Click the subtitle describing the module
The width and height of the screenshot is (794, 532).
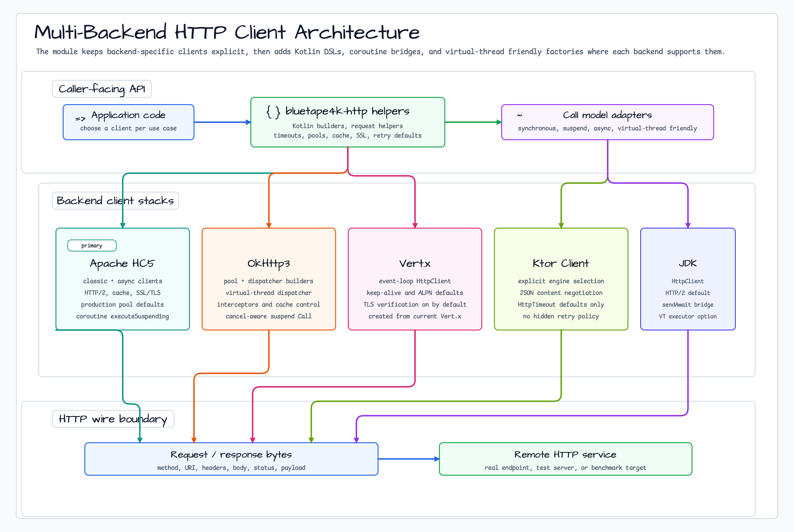(x=380, y=52)
